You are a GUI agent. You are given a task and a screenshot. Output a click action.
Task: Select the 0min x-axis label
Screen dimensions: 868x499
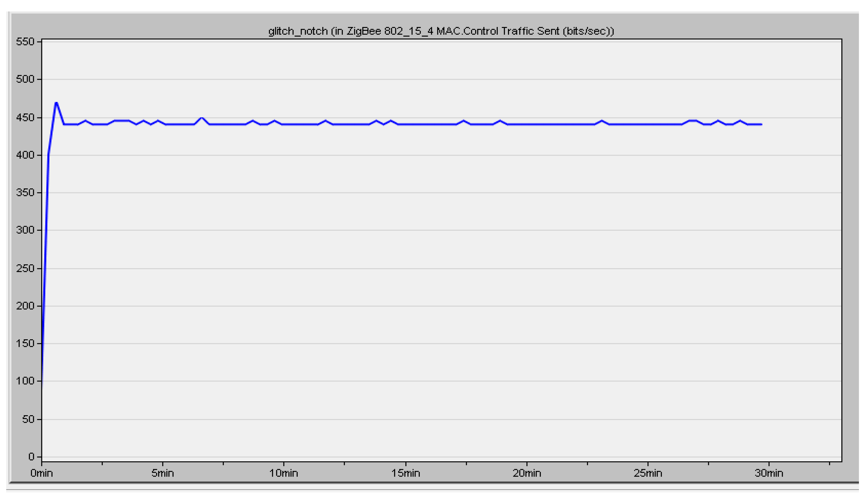pyautogui.click(x=42, y=473)
